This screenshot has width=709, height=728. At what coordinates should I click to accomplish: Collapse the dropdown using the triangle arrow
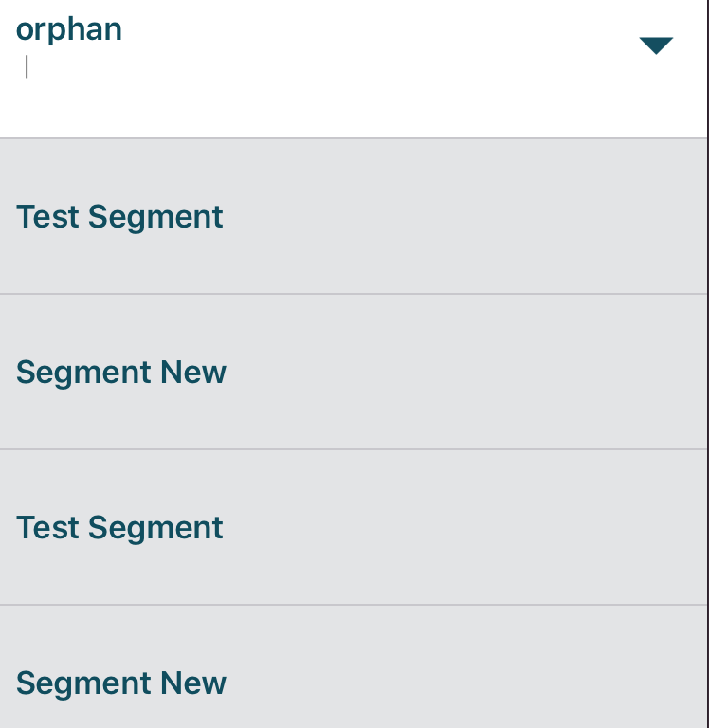[x=656, y=45]
